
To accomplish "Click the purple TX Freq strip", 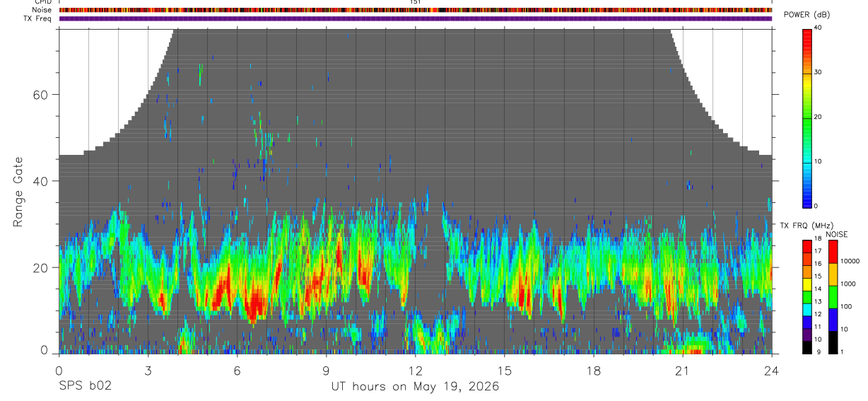I will pos(416,18).
